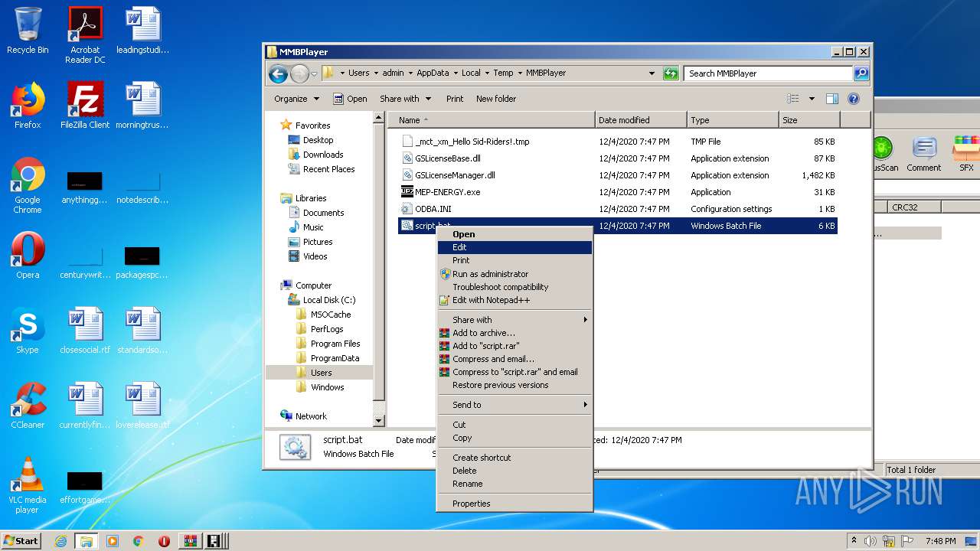Open the Explorer help button

click(854, 99)
